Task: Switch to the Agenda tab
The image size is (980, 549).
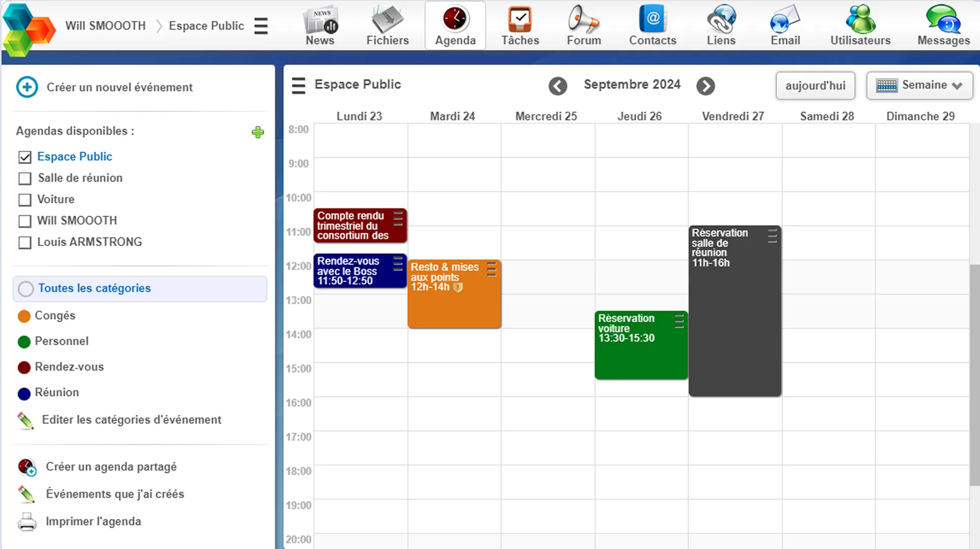Action: click(455, 25)
